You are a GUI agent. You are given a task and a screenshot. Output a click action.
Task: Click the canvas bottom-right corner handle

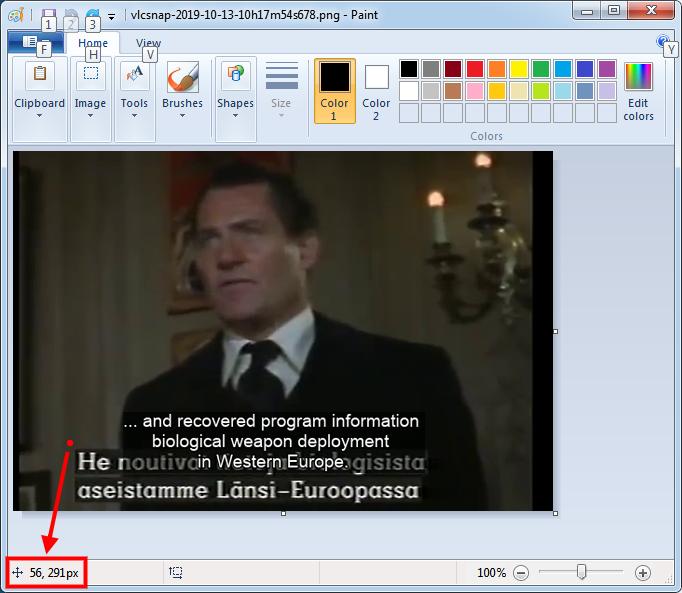[x=555, y=514]
